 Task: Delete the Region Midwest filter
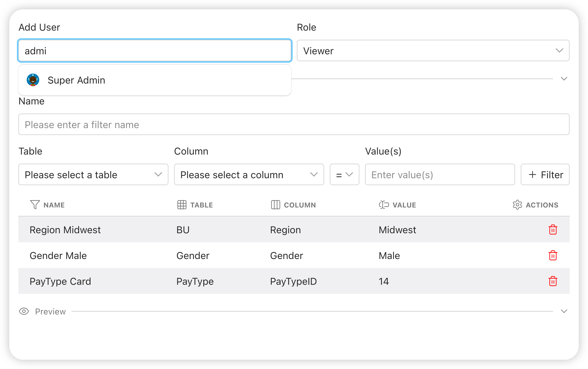tap(553, 230)
